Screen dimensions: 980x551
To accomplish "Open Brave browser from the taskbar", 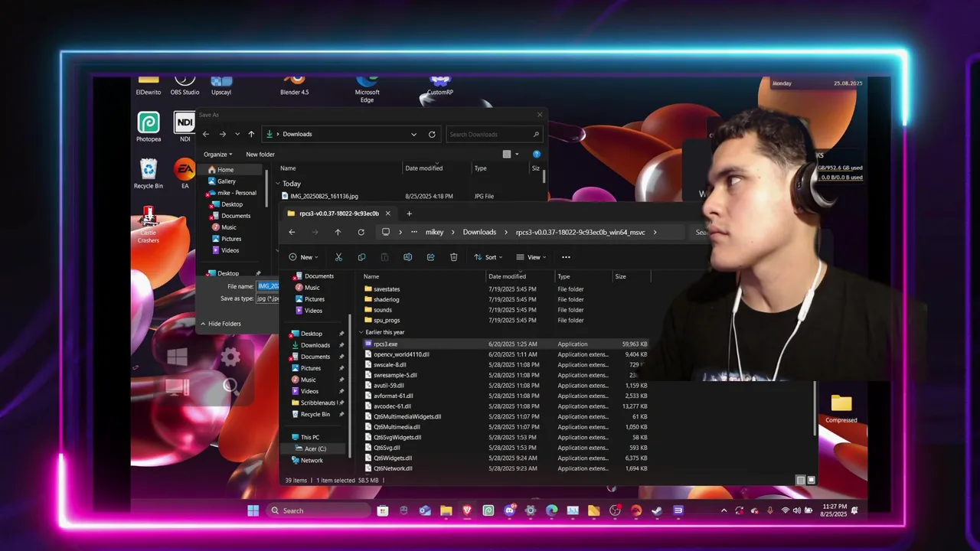I will [x=467, y=510].
